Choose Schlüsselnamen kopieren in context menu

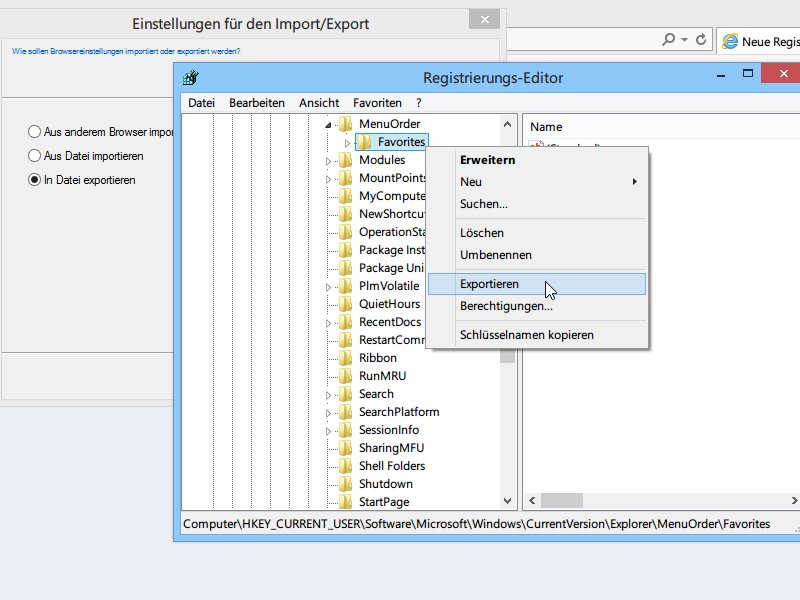(537, 335)
